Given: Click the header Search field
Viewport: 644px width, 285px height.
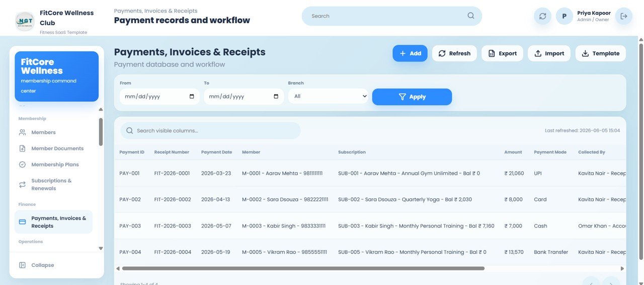Looking at the screenshot, I should (x=392, y=16).
